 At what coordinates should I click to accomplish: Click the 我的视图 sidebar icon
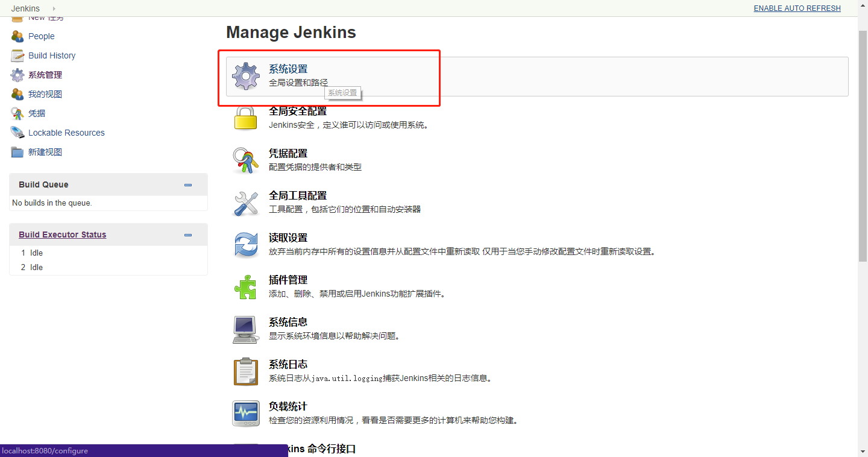[x=17, y=94]
